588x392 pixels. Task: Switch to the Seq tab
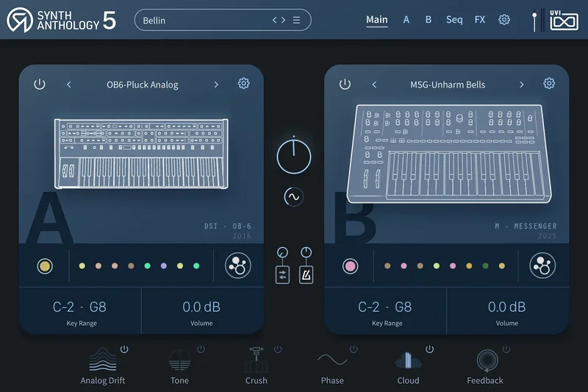[x=454, y=20]
